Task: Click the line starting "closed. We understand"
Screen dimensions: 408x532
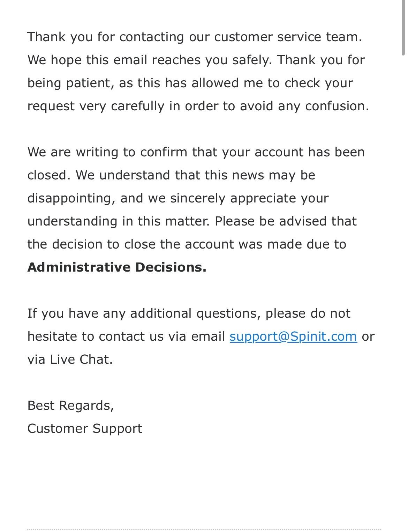Action: pyautogui.click(x=171, y=175)
